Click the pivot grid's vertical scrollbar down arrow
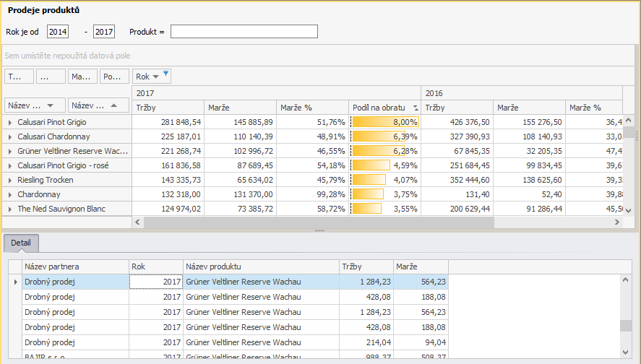The height and width of the screenshot is (364, 641). click(x=628, y=210)
